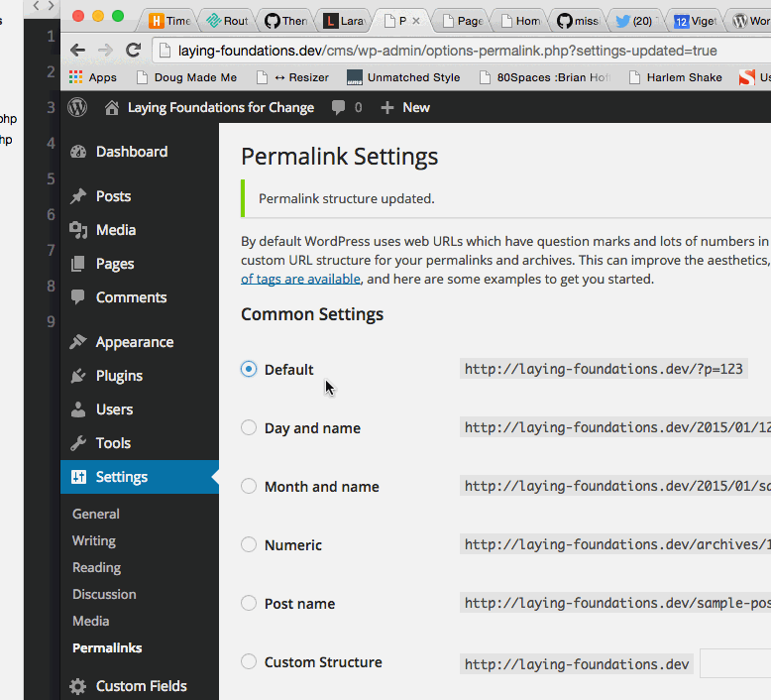771x700 pixels.
Task: Click the 'of tags are available' link
Action: (300, 280)
